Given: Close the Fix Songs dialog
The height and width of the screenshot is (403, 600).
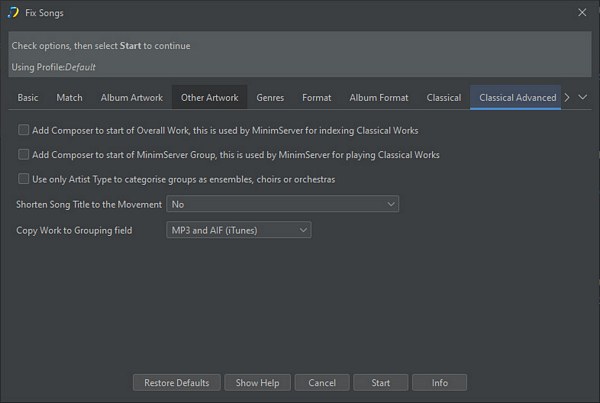Looking at the screenshot, I should (582, 12).
